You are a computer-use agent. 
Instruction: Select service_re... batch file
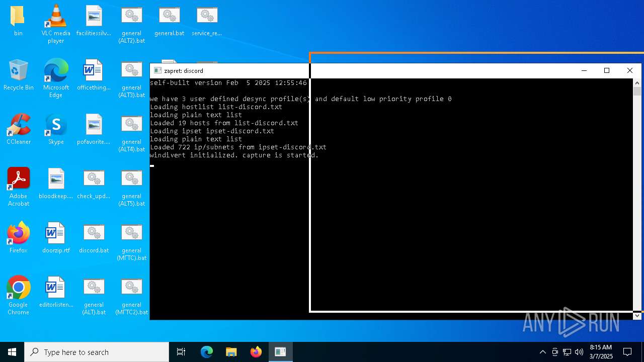(207, 20)
